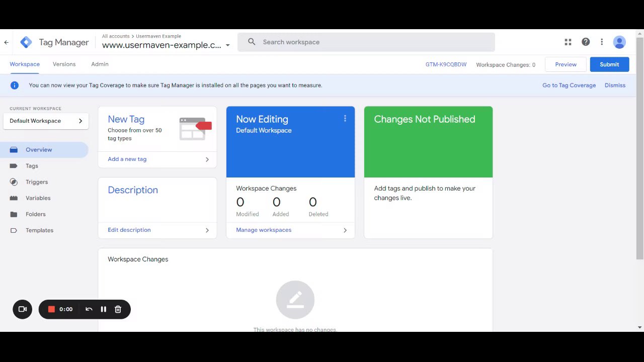
Task: Click the pencil icon in empty Workspace Changes
Action: pos(295,300)
